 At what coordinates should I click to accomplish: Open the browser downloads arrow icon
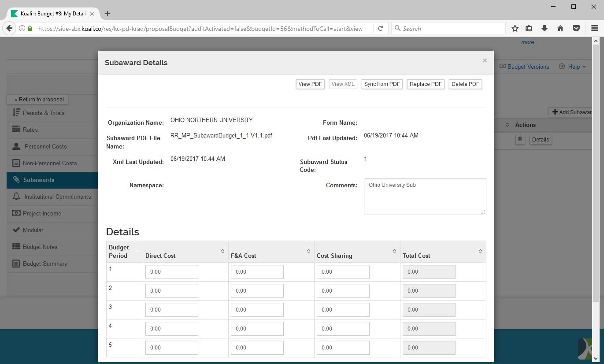pyautogui.click(x=545, y=28)
